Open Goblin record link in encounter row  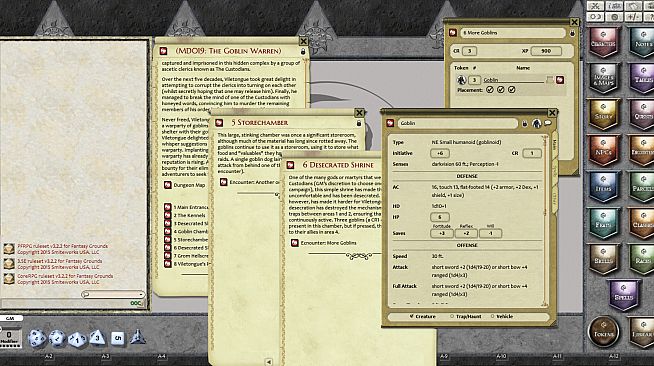click(560, 80)
